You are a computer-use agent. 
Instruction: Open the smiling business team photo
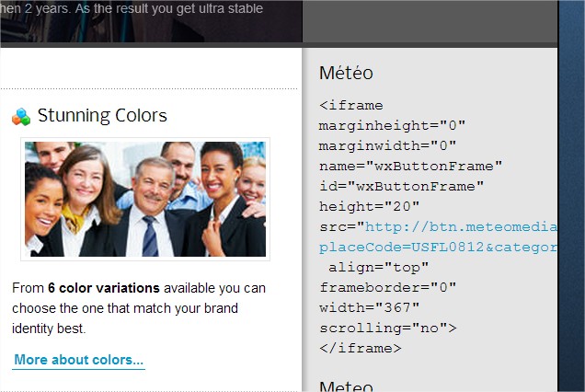pos(145,199)
